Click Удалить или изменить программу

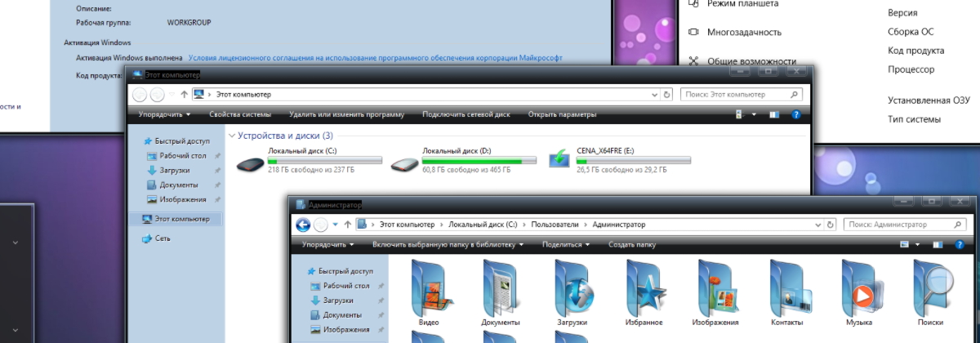tap(346, 115)
